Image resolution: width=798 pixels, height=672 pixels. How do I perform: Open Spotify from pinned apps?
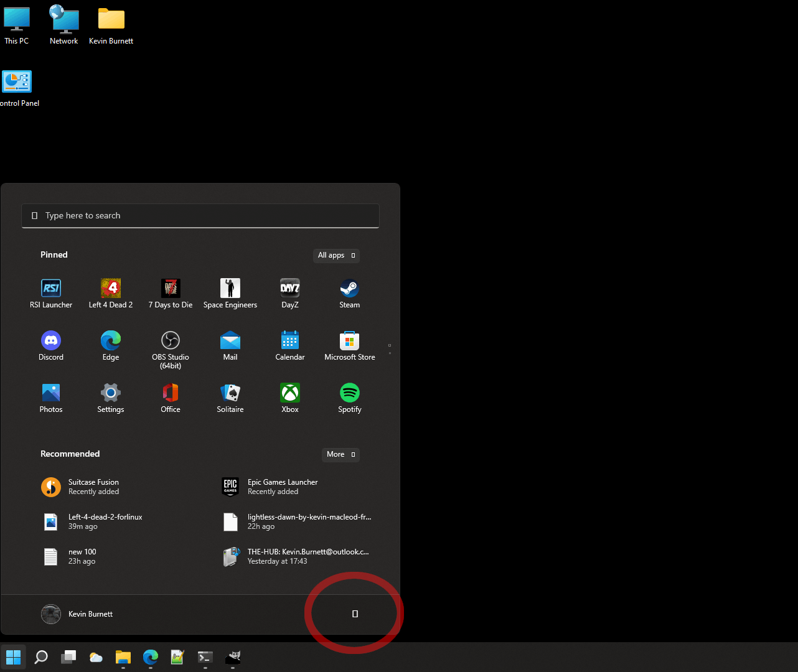click(x=349, y=393)
